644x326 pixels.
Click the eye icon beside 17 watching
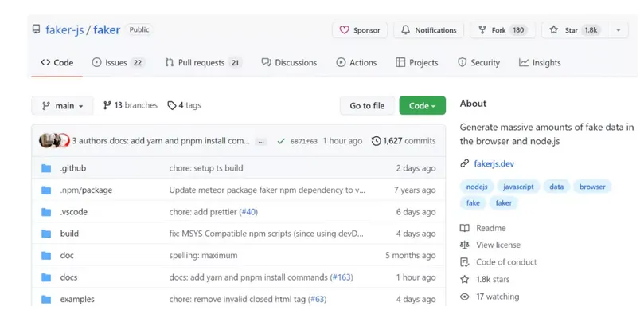point(465,297)
